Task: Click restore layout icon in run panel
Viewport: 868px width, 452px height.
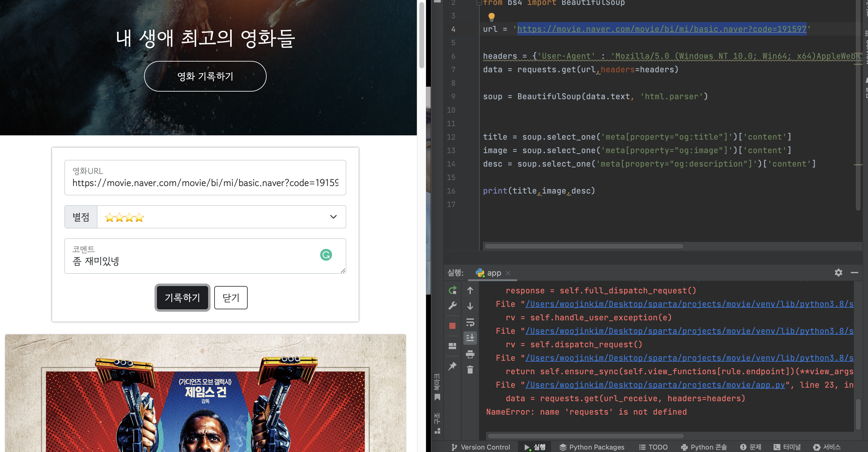Action: 452,346
